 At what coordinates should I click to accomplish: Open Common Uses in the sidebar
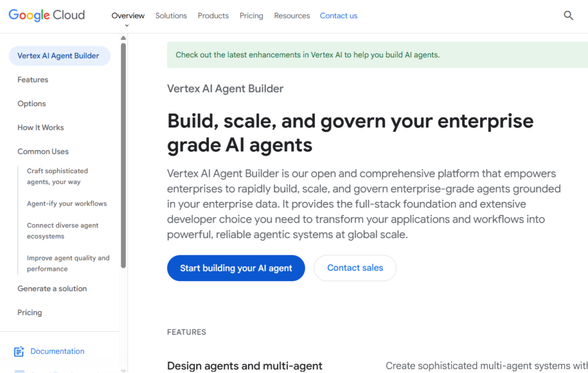(43, 151)
